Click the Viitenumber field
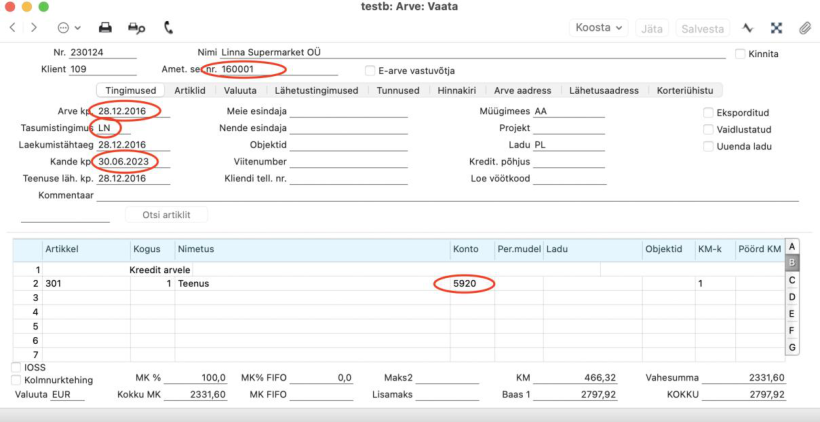Screen dimensions: 820x422 coord(348,162)
